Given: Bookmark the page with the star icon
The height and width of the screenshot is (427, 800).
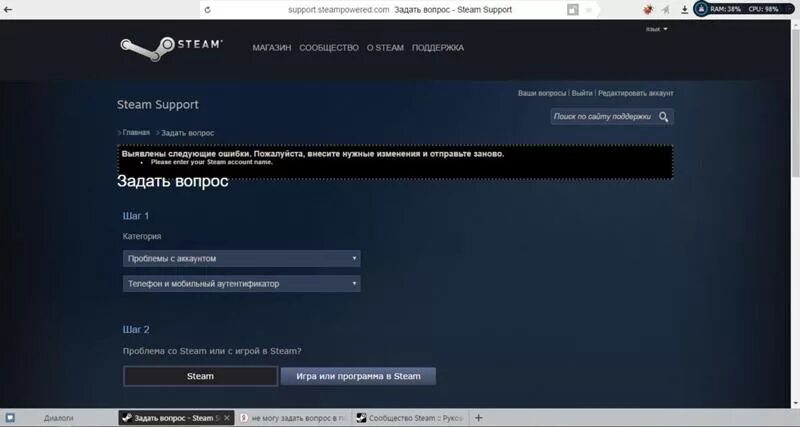Looking at the screenshot, I should click(589, 10).
